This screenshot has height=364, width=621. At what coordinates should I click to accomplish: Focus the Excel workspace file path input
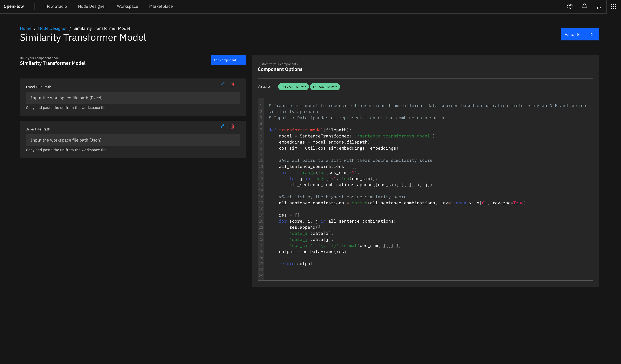(133, 98)
